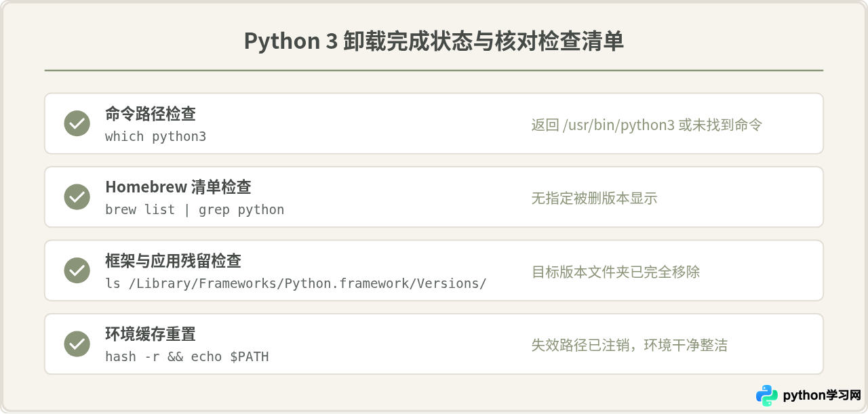Click the checkmark icon beside 框架与应用残留检查
The width and height of the screenshot is (868, 414).
click(77, 270)
